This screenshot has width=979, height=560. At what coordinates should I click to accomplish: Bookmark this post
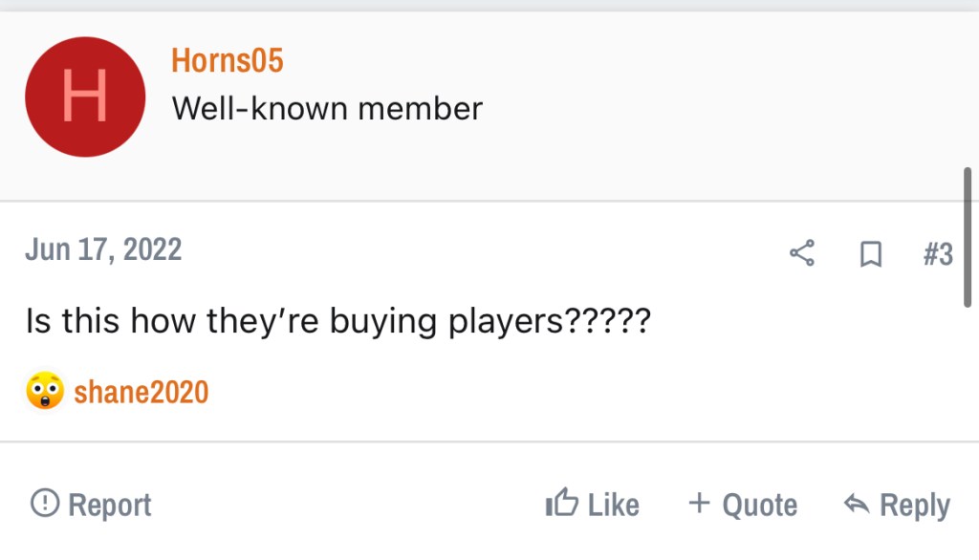coord(870,254)
